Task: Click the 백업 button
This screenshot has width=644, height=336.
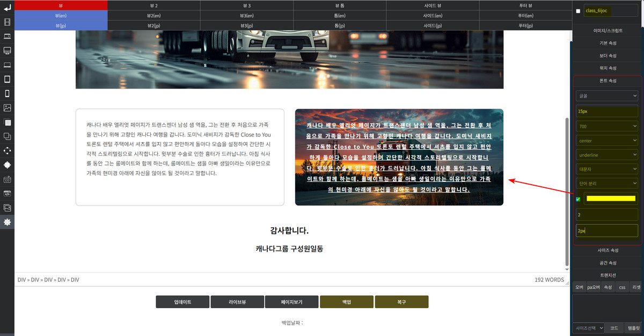Action: [347, 302]
